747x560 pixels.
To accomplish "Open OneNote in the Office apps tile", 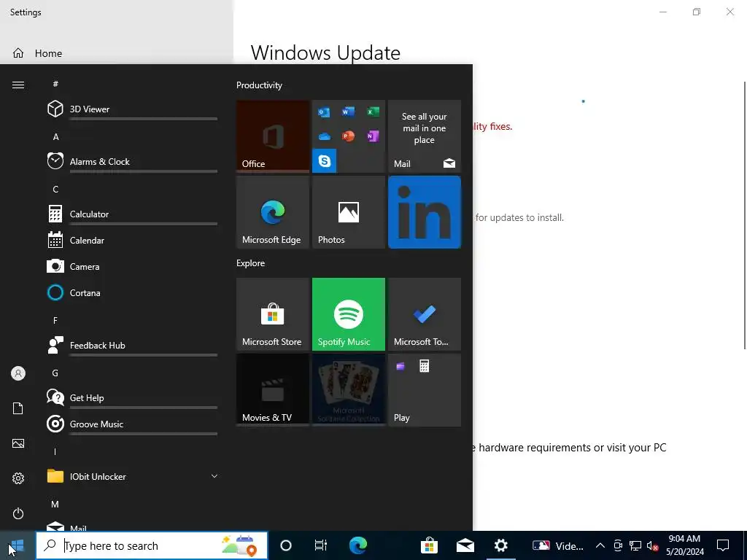I will point(373,136).
